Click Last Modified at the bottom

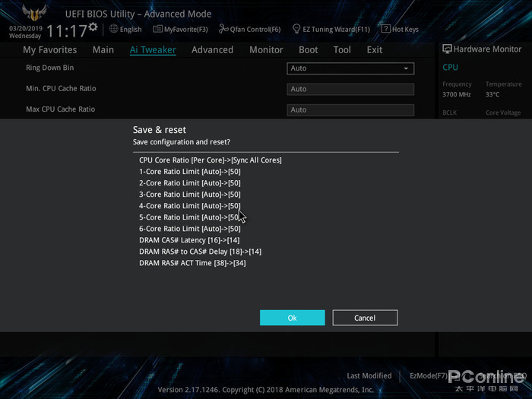click(x=369, y=375)
